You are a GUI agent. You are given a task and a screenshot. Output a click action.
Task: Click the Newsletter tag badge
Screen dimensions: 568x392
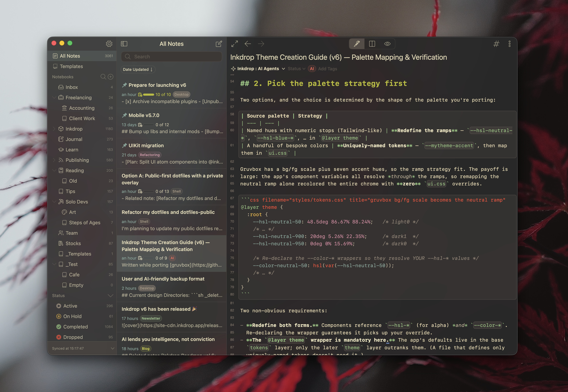151,319
